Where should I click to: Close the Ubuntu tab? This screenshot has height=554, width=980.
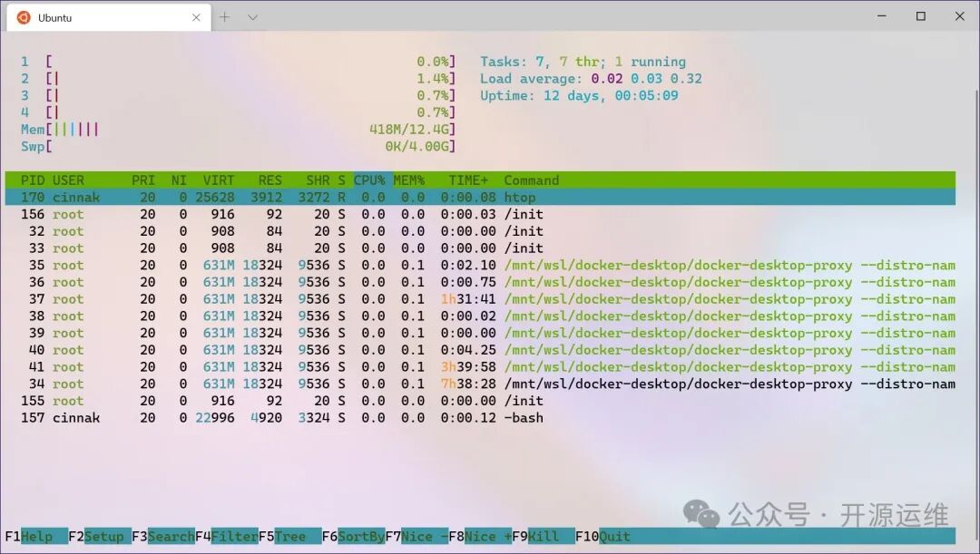click(196, 17)
